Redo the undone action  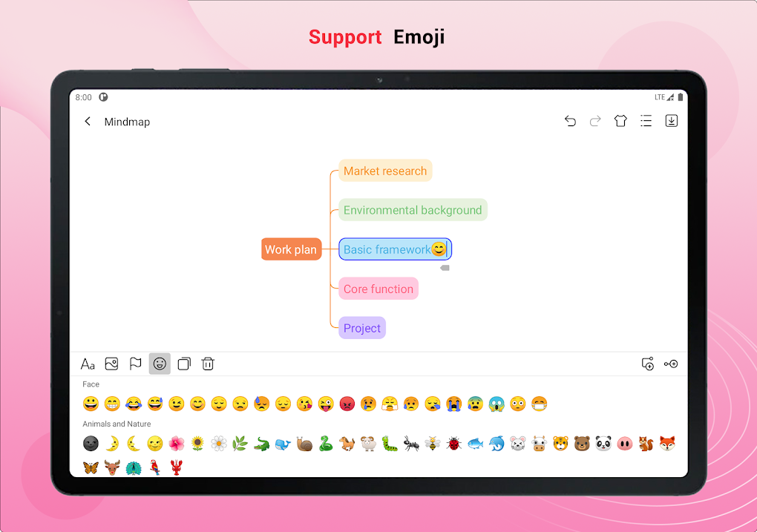pyautogui.click(x=595, y=120)
